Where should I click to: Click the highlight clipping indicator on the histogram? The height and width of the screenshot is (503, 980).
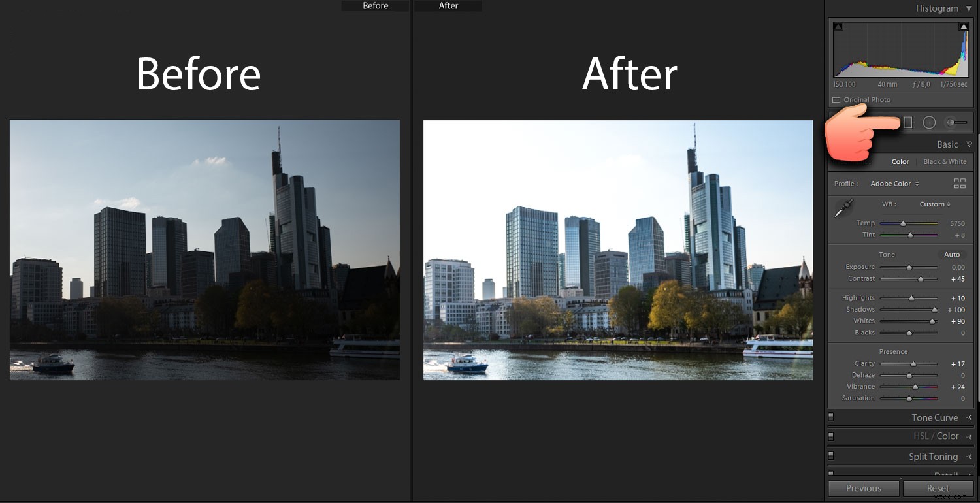click(964, 26)
